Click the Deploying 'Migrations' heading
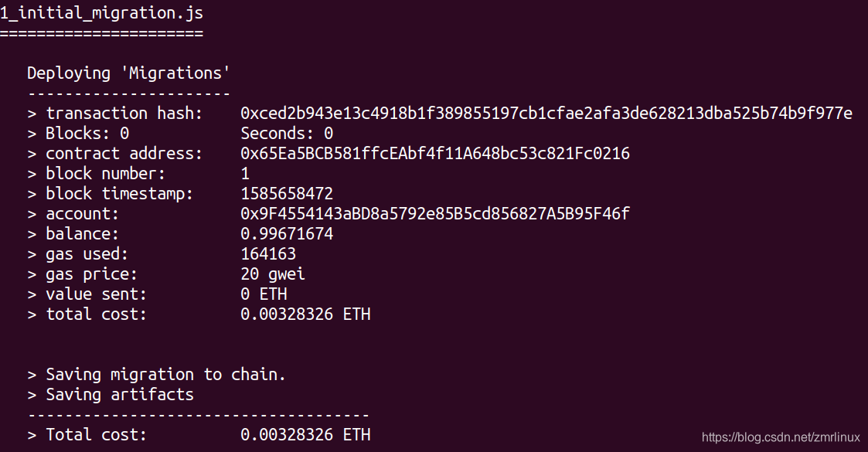The height and width of the screenshot is (452, 868). click(128, 73)
